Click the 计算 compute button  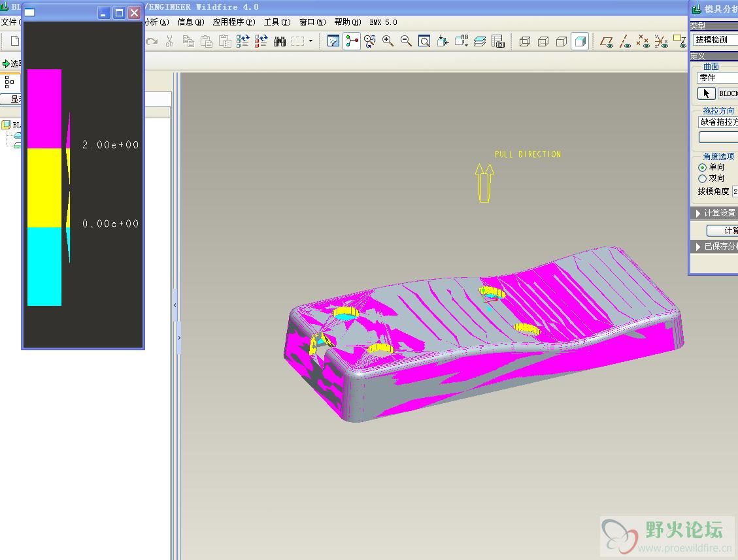click(x=722, y=230)
